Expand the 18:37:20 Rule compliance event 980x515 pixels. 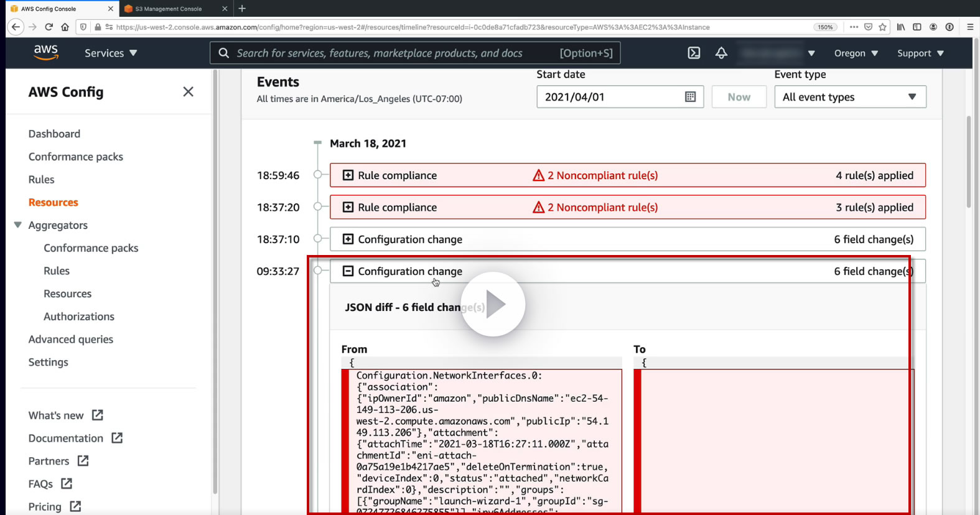pos(348,207)
